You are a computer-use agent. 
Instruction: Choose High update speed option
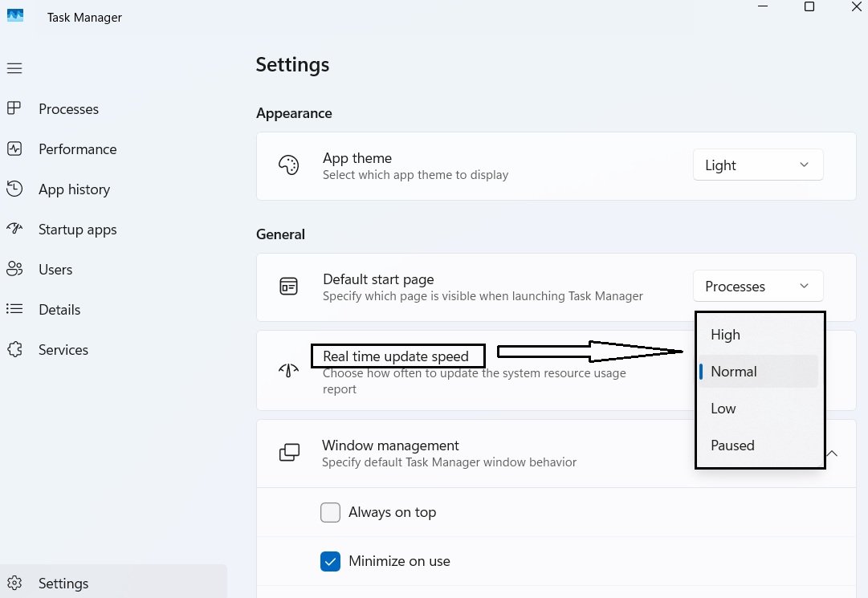click(x=758, y=335)
